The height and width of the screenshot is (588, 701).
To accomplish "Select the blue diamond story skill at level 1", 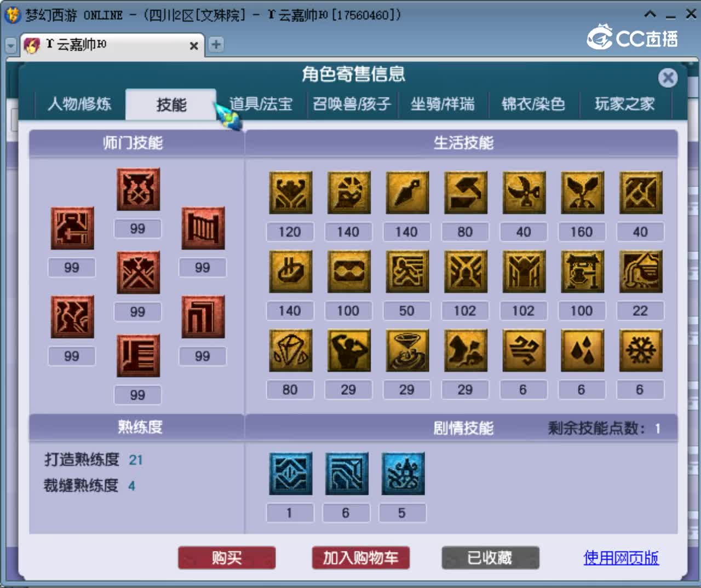I will tap(290, 474).
